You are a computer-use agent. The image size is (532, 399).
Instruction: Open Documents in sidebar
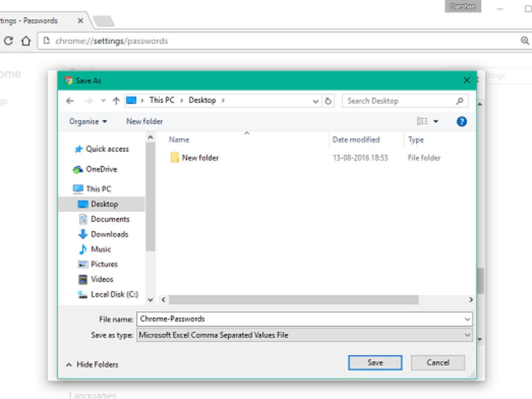pyautogui.click(x=104, y=219)
